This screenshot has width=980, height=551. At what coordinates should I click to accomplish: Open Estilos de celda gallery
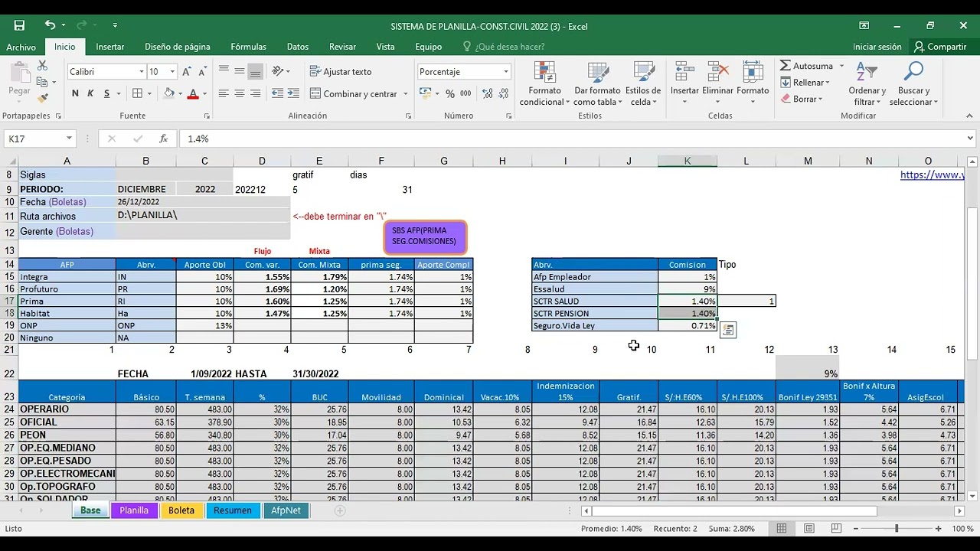[x=643, y=84]
